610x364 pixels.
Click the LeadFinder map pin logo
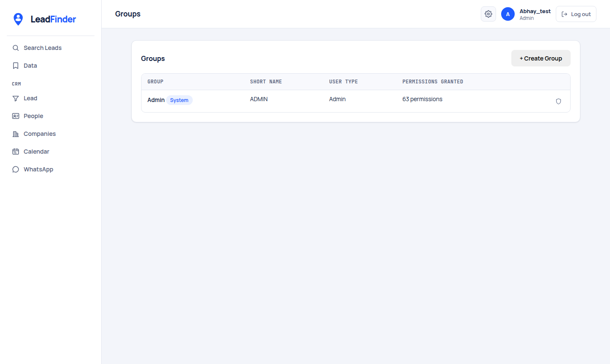(18, 19)
